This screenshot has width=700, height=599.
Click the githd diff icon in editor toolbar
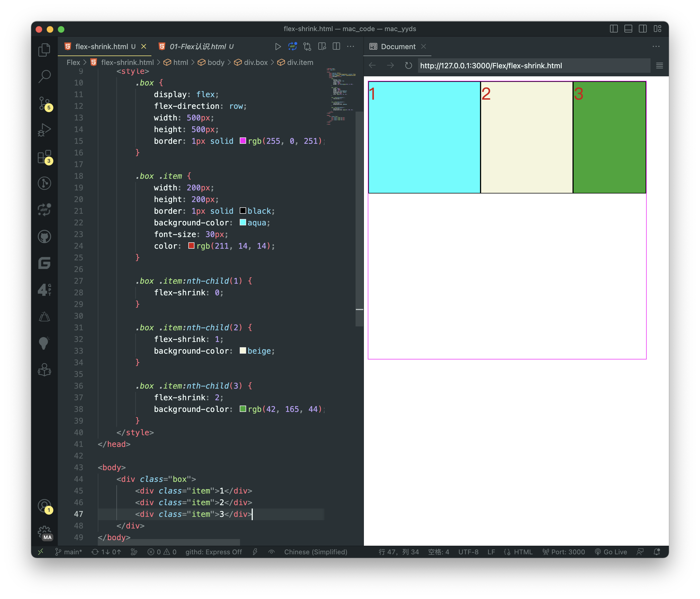tap(292, 47)
